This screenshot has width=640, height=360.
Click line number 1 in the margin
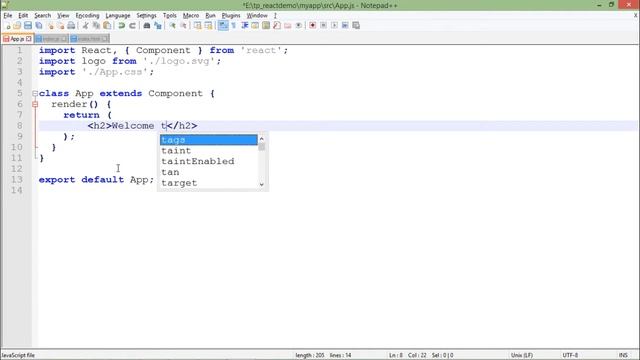point(20,50)
